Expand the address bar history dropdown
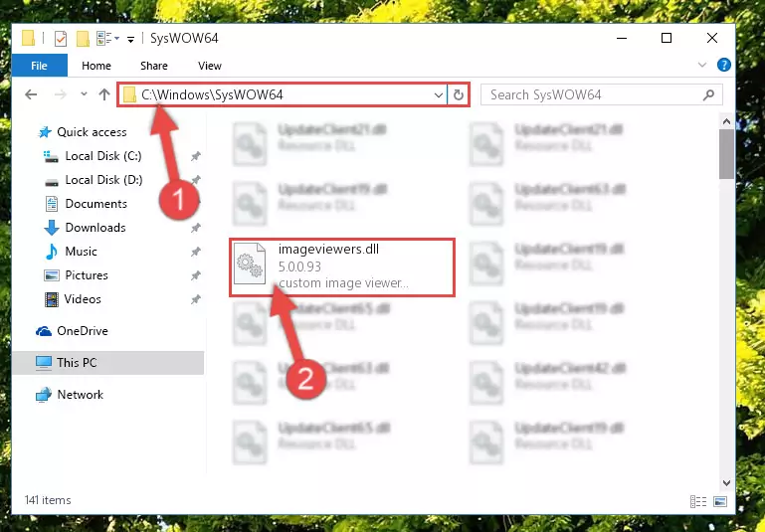The height and width of the screenshot is (532, 765). pyautogui.click(x=439, y=94)
